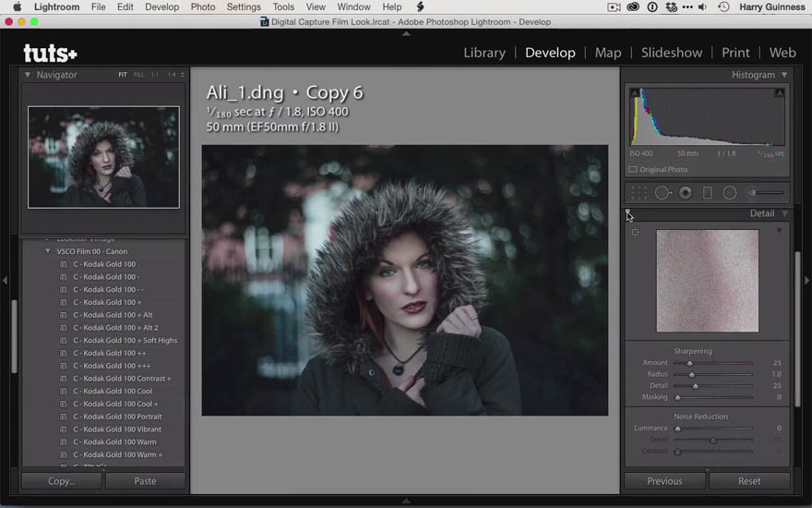Select the Adjustment Brush tool
The height and width of the screenshot is (508, 812).
click(x=765, y=193)
